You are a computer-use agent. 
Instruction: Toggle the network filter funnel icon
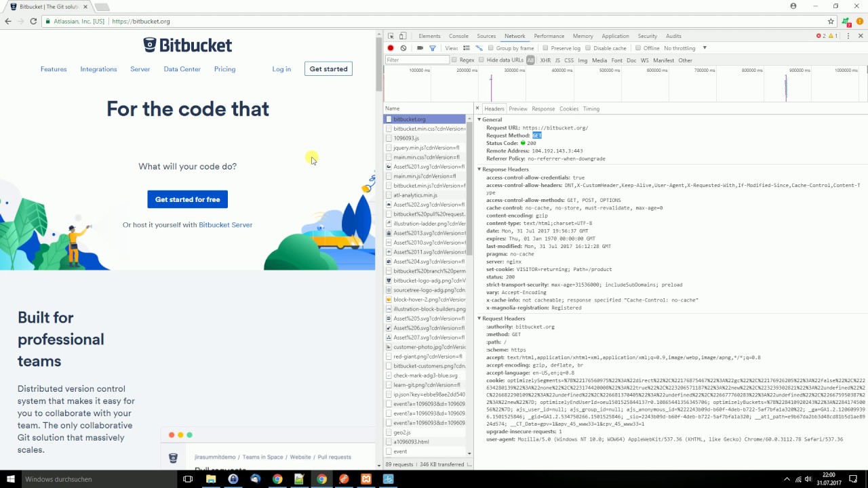(x=432, y=48)
